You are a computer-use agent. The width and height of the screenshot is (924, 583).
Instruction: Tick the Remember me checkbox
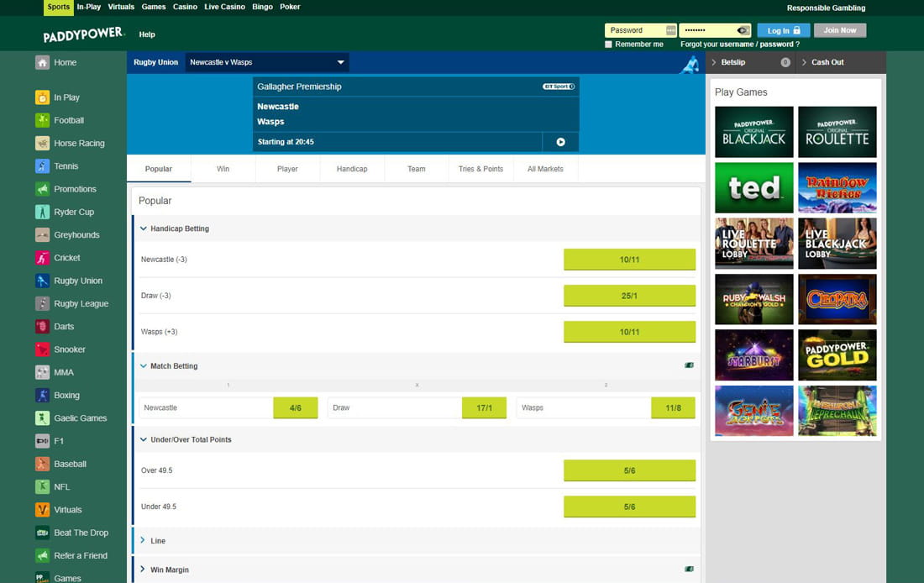coord(609,45)
